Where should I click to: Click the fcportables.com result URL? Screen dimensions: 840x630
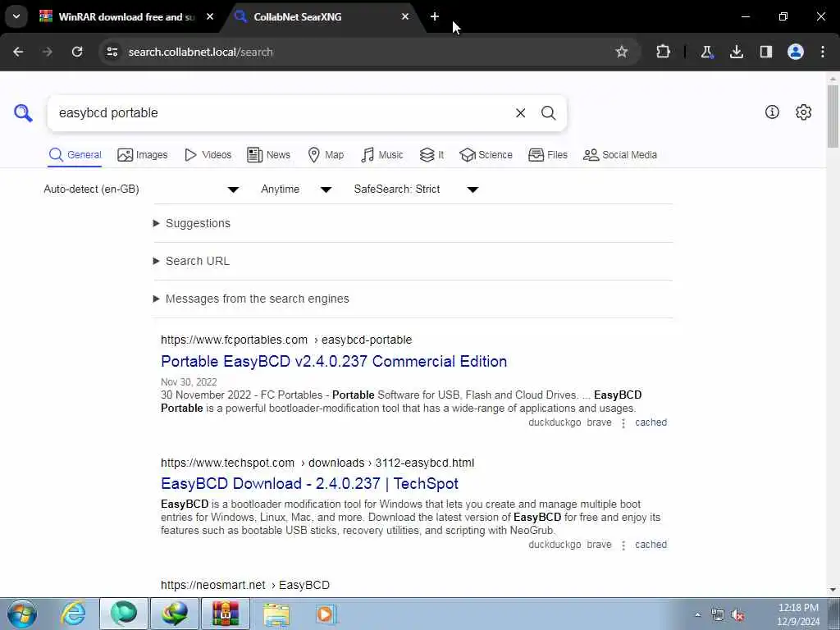pyautogui.click(x=286, y=340)
